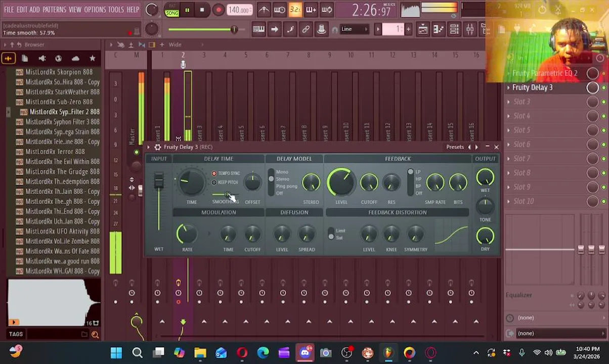Expand the Slot 4 arrow
This screenshot has width=609, height=364.
[x=508, y=116]
